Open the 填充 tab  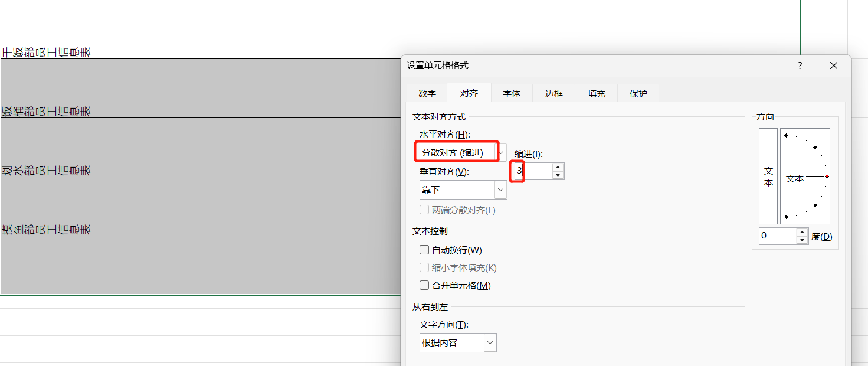596,93
